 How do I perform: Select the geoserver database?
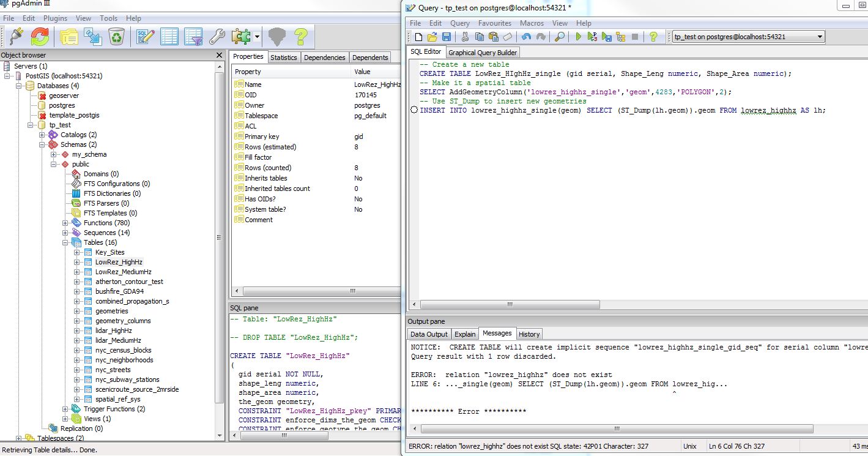[x=64, y=95]
